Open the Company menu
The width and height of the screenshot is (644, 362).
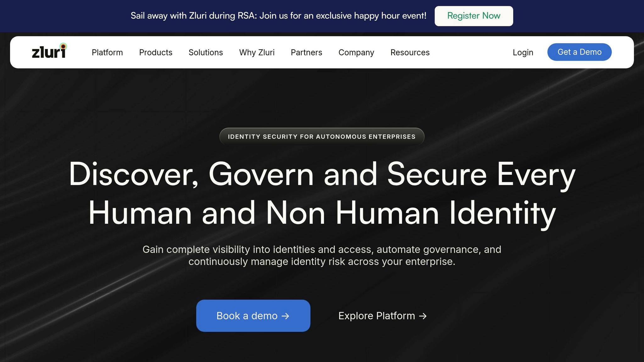356,52
